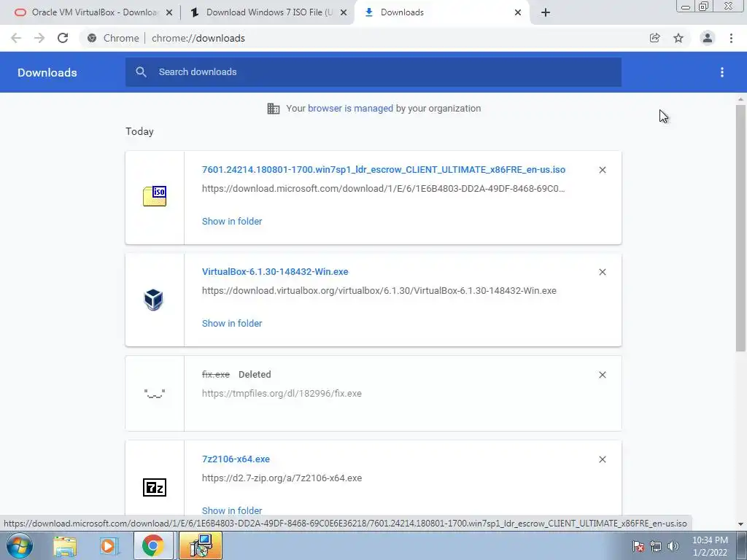This screenshot has height=560, width=747.
Task: Reload the downloads page
Action: point(63,38)
